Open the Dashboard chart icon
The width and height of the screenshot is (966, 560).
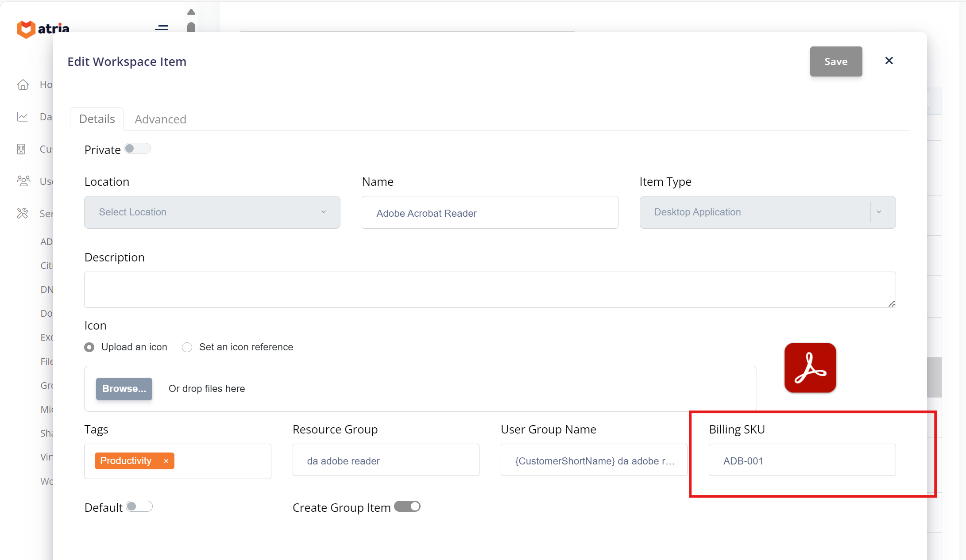(x=23, y=117)
